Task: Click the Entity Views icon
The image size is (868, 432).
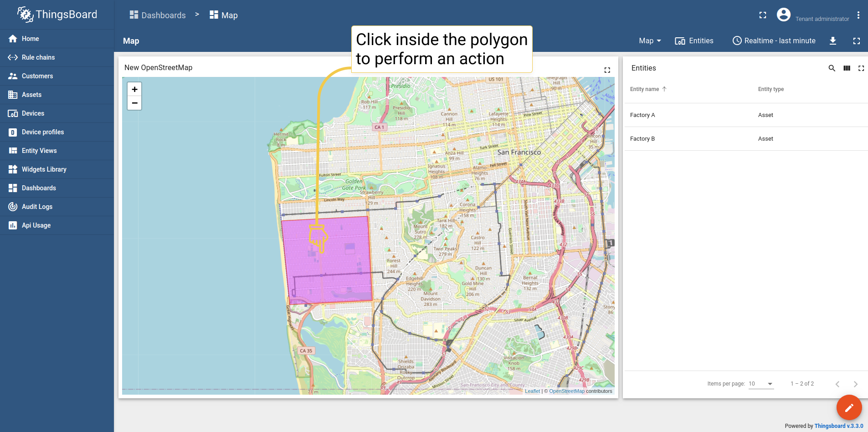Action: click(x=13, y=151)
